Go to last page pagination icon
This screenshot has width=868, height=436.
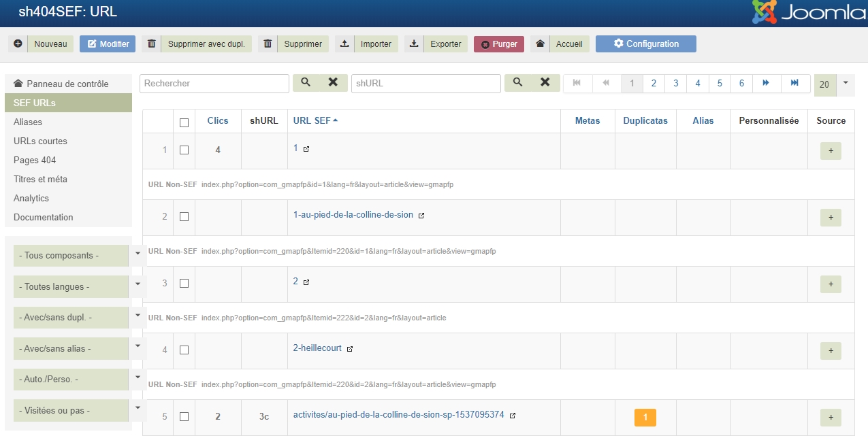[x=794, y=83]
